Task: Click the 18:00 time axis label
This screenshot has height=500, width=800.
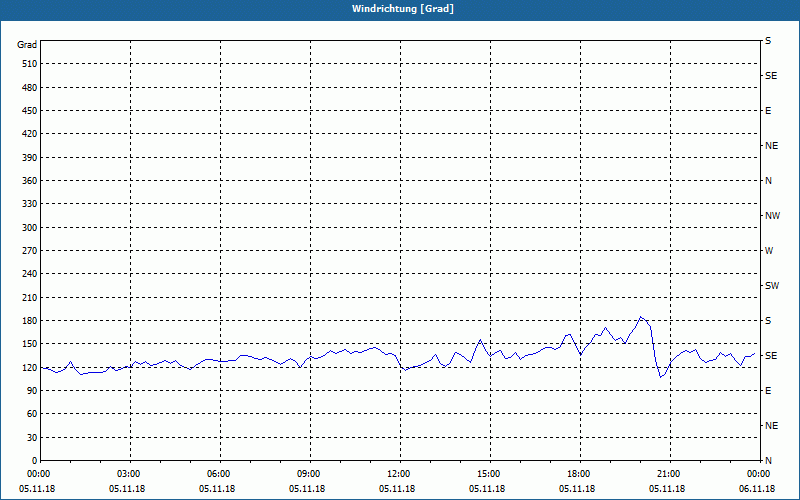Action: (x=580, y=474)
